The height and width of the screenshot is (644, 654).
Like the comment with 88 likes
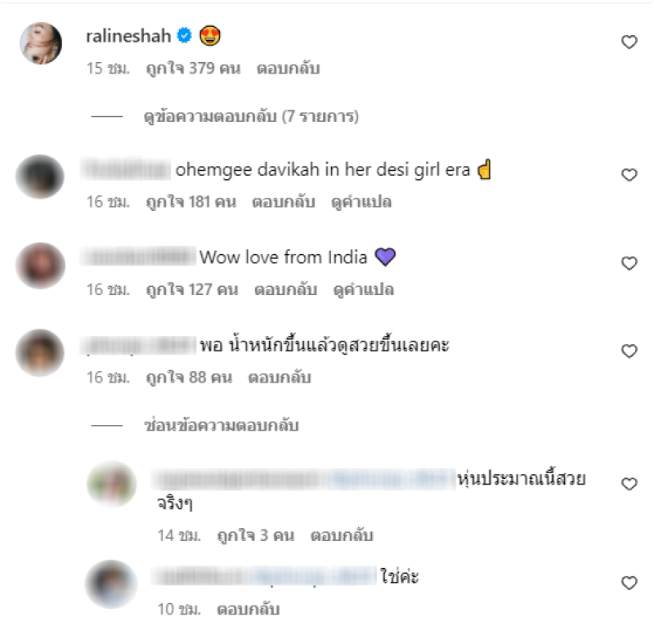[x=629, y=351]
